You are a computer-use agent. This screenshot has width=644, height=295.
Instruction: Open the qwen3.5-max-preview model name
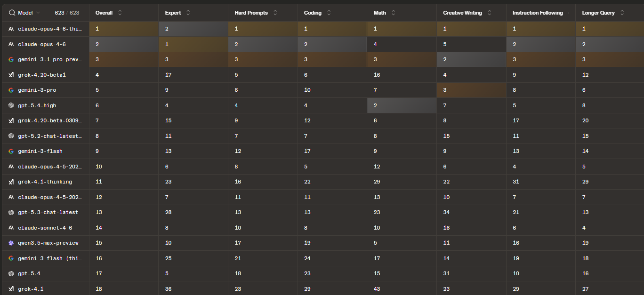click(x=48, y=243)
